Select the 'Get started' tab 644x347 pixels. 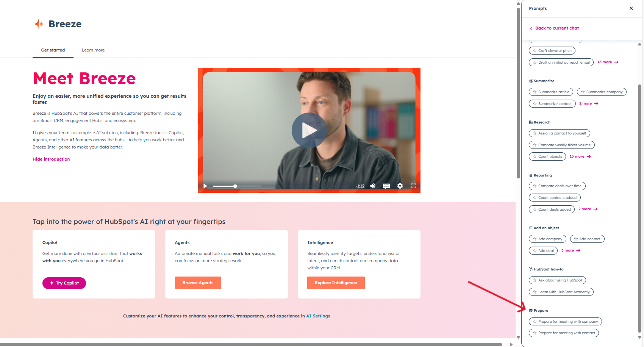click(53, 50)
